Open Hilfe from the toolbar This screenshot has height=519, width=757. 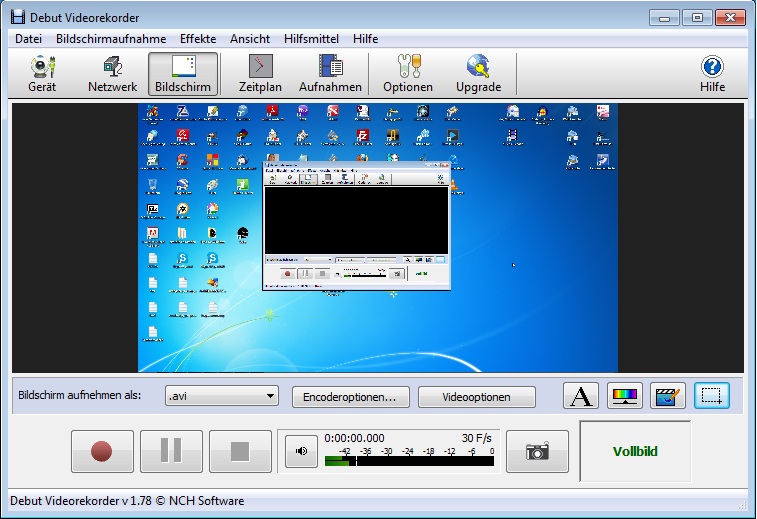click(712, 74)
